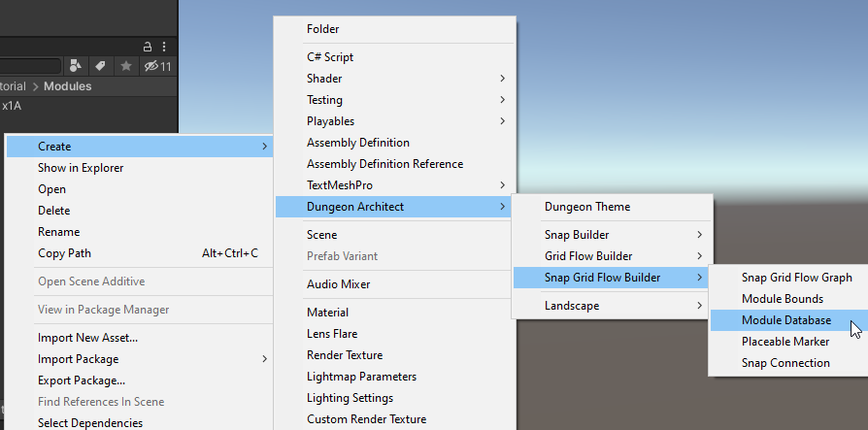
Task: Create a Dungeon Theme asset
Action: pyautogui.click(x=613, y=207)
